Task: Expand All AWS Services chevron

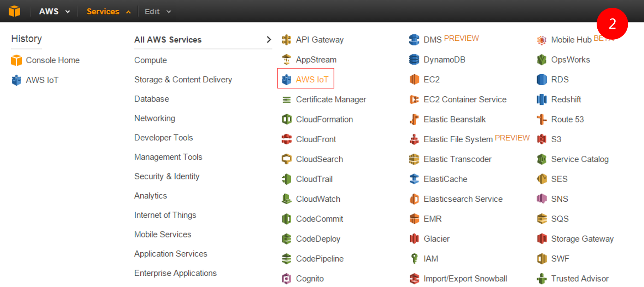Action: (269, 39)
